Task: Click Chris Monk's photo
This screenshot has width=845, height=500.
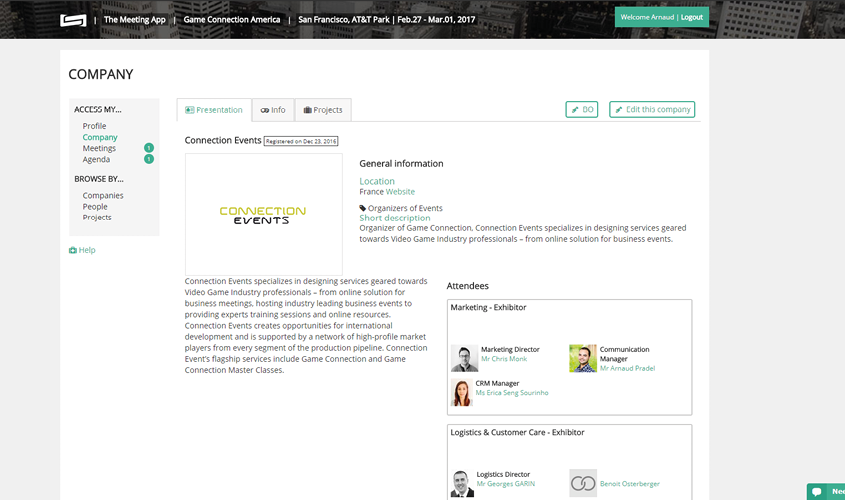Action: pyautogui.click(x=465, y=358)
